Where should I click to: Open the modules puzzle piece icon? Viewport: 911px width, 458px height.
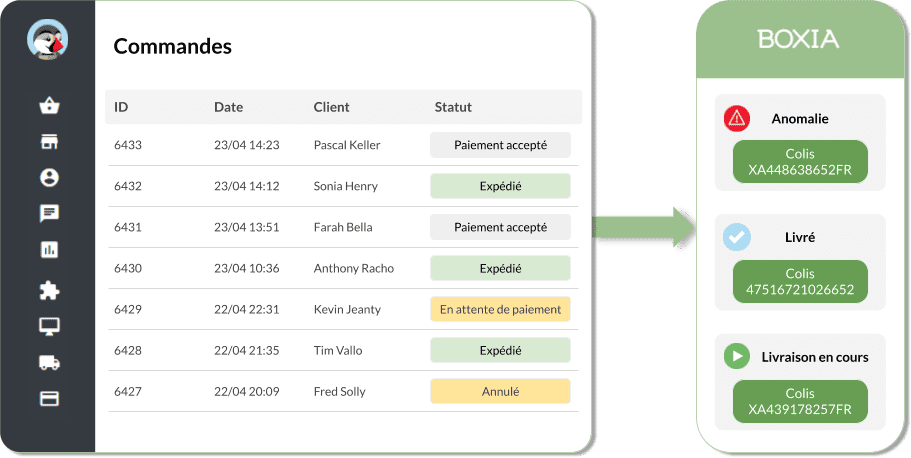tap(49, 290)
